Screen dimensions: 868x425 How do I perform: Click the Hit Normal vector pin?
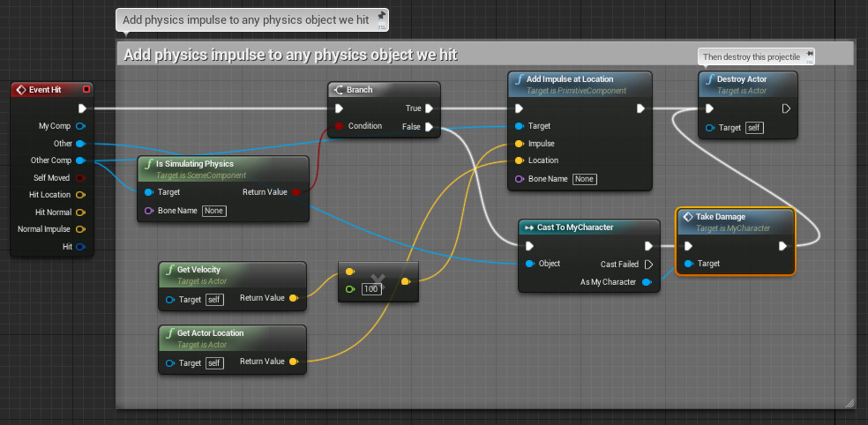coord(80,212)
